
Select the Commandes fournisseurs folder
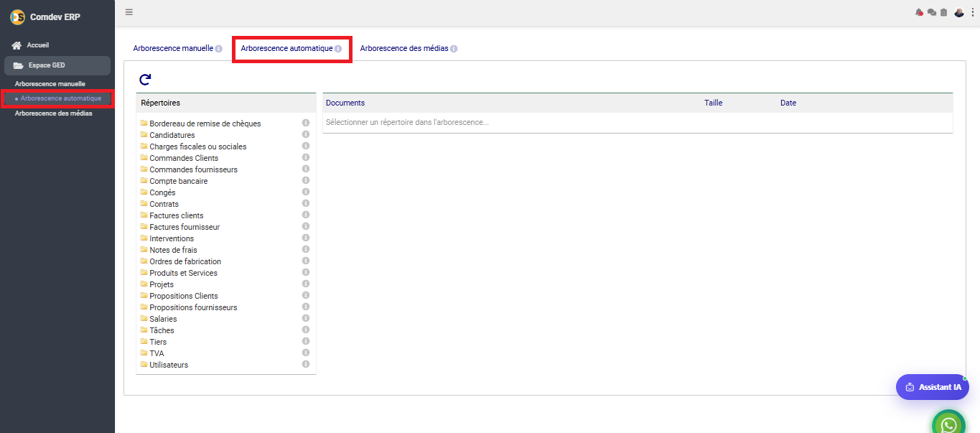193,169
